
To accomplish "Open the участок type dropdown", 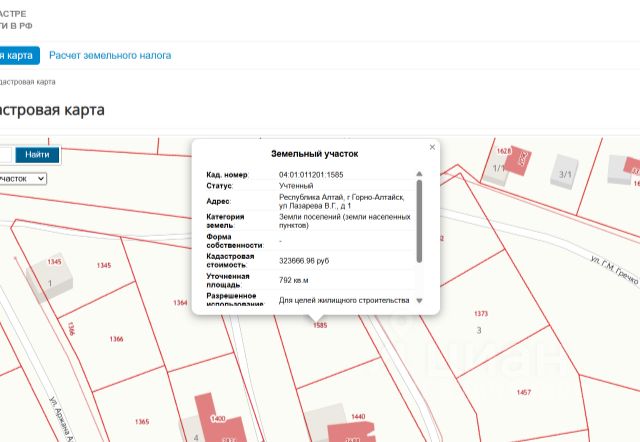I will (x=22, y=179).
